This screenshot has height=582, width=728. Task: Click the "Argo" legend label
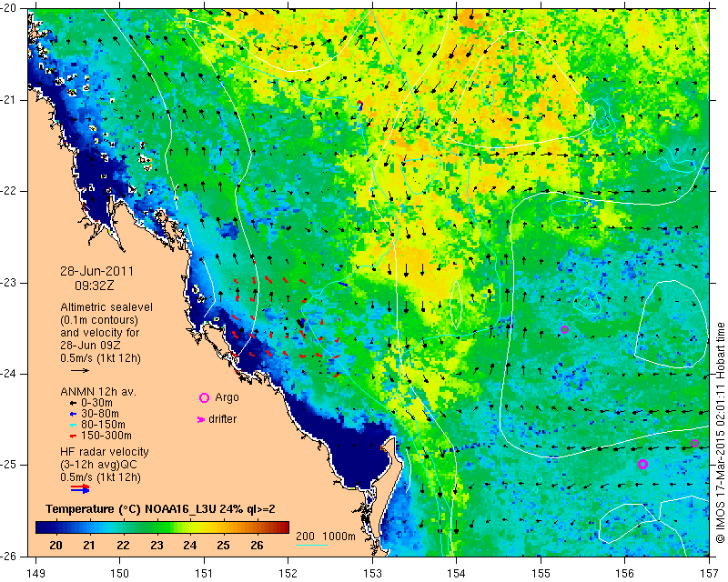227,397
